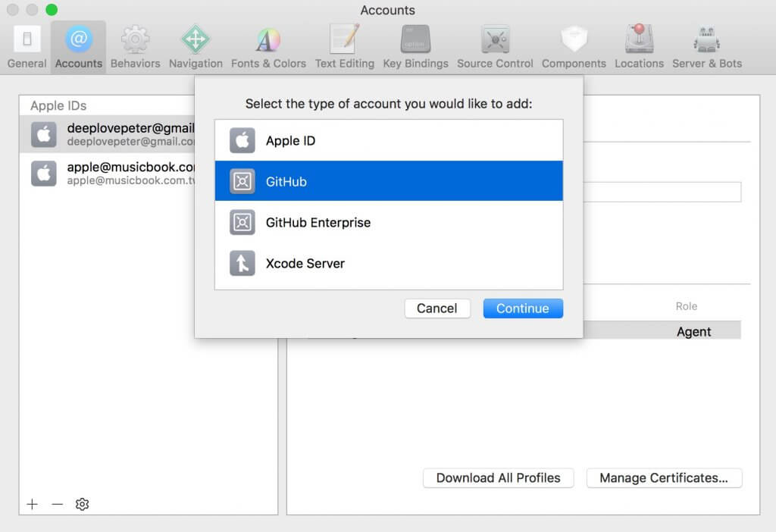Add a new account with plus button
This screenshot has height=532, width=776.
pos(32,504)
